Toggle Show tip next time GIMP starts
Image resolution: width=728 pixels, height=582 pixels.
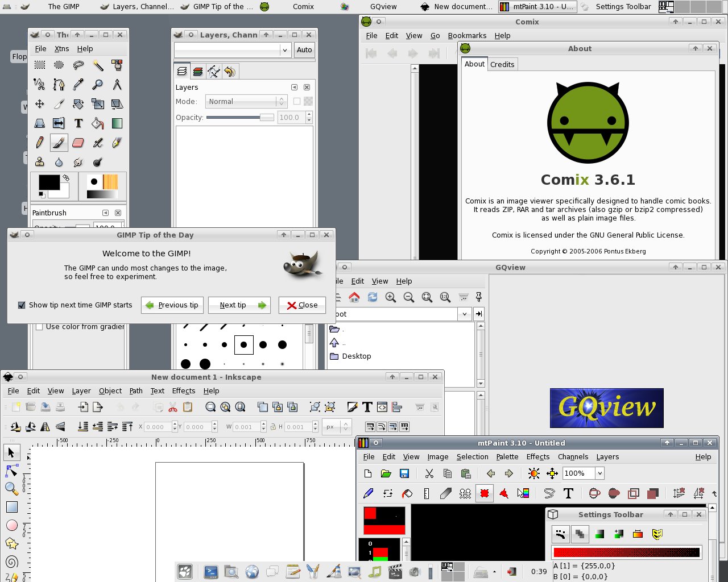(22, 305)
